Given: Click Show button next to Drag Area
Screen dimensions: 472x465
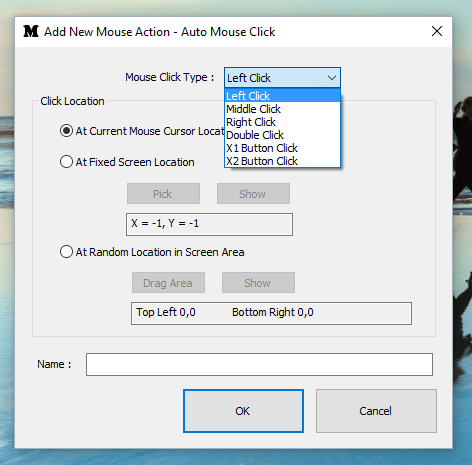Looking at the screenshot, I should 258,283.
